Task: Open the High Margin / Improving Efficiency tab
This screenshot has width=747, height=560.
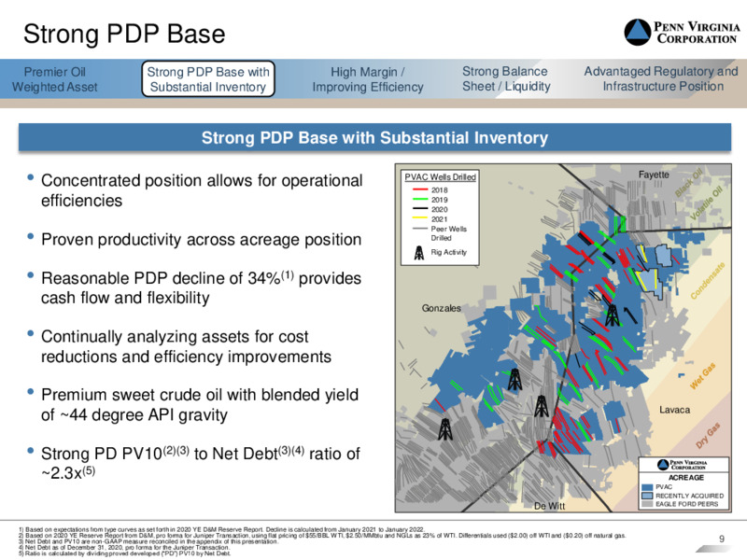Action: (368, 79)
